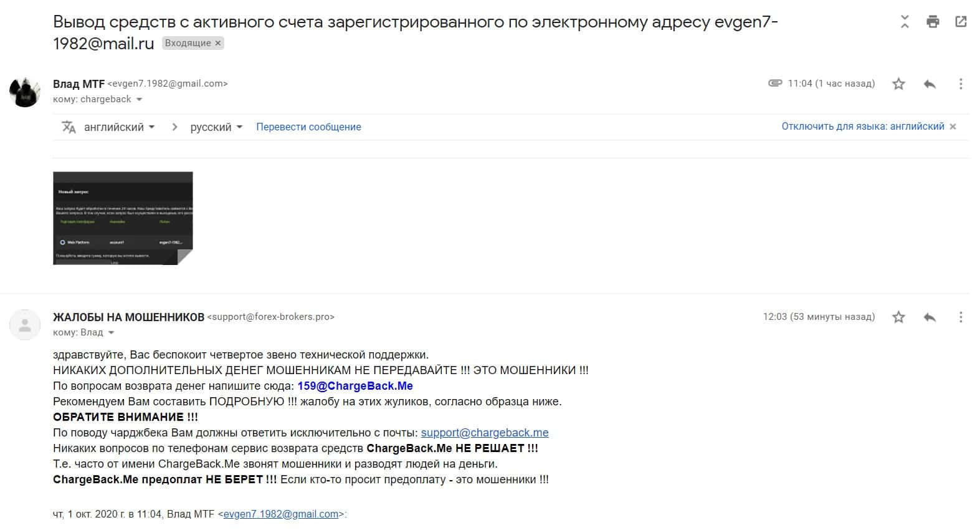
Task: Click 'Отключить для языка: английский'
Action: pos(863,127)
